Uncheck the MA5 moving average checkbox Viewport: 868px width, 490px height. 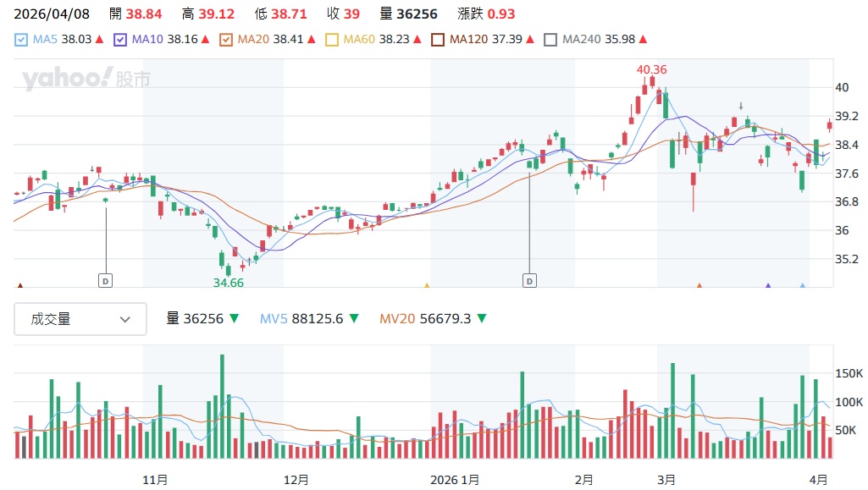tap(21, 39)
